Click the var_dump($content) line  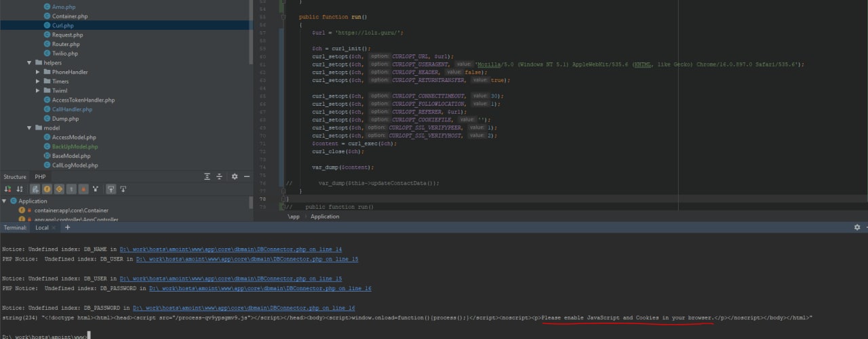[343, 167]
